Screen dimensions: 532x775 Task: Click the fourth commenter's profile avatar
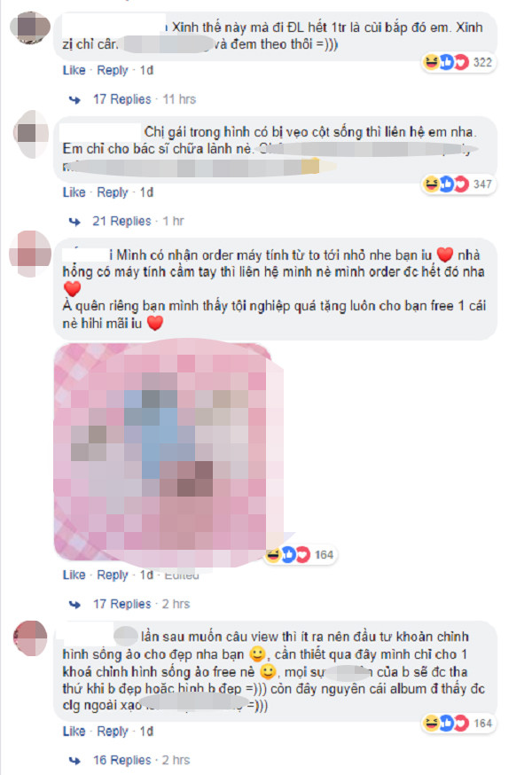click(x=30, y=638)
